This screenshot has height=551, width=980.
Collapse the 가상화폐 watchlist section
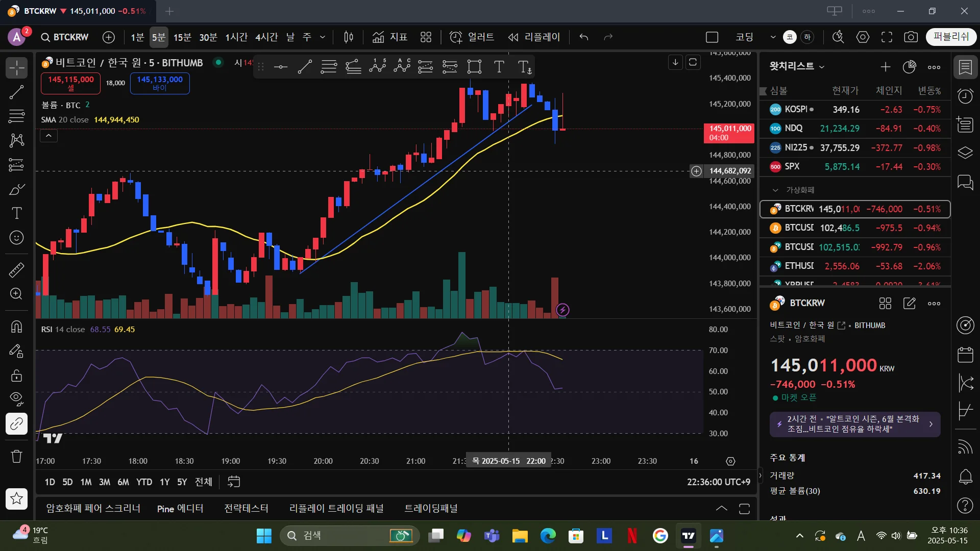[x=775, y=190]
